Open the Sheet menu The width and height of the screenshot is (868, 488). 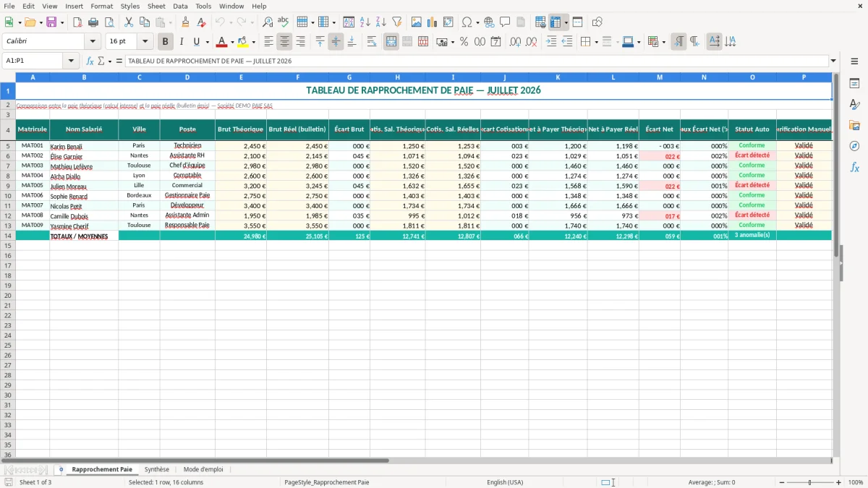(156, 6)
